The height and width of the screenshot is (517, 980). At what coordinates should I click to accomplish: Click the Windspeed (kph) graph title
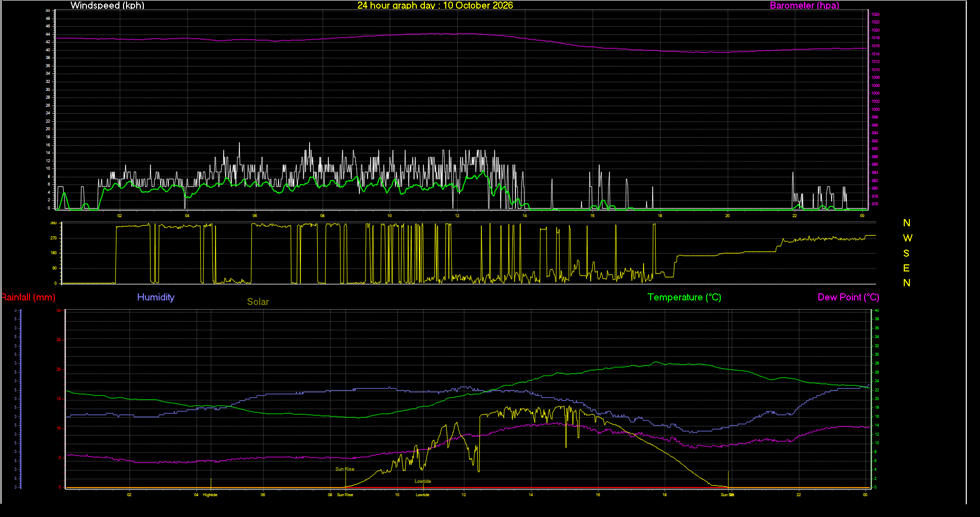[107, 6]
